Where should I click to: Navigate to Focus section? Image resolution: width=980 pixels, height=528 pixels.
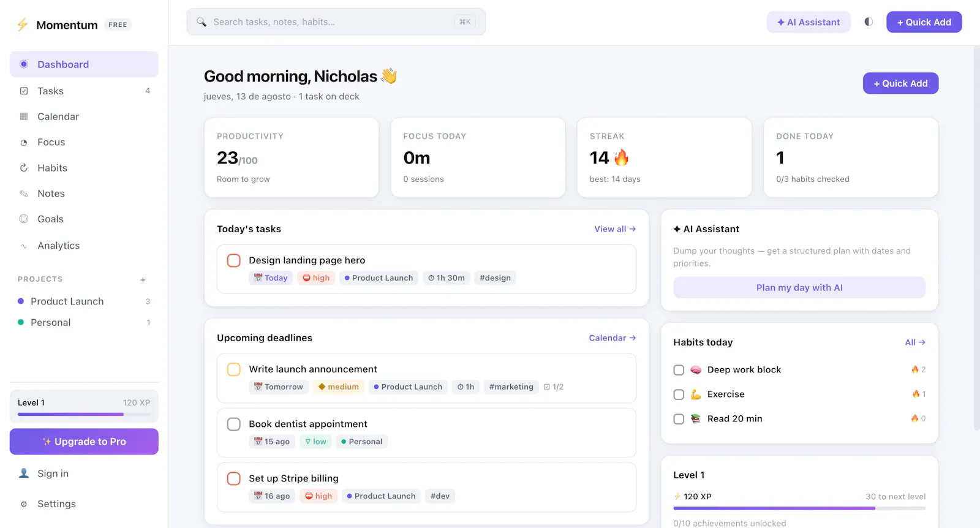84,142
